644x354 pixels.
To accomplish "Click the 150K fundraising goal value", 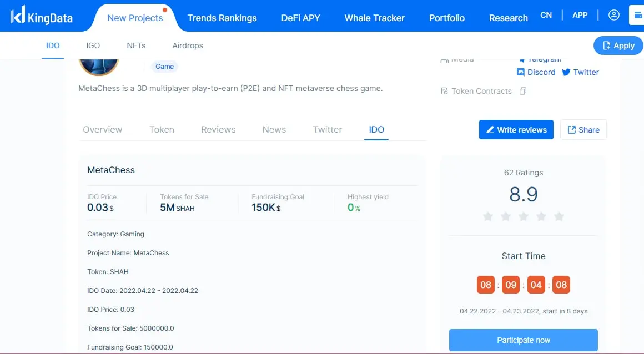I will tap(266, 208).
